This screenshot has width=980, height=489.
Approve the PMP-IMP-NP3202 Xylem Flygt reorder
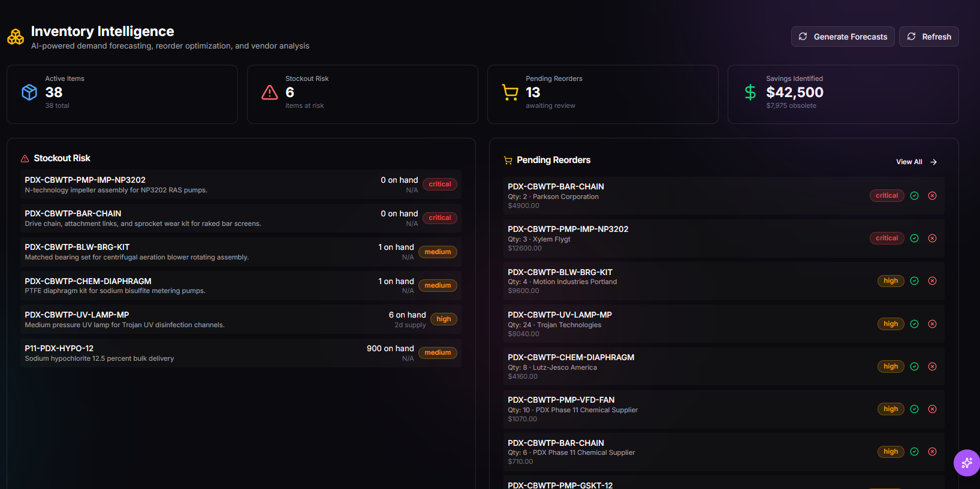tap(915, 239)
